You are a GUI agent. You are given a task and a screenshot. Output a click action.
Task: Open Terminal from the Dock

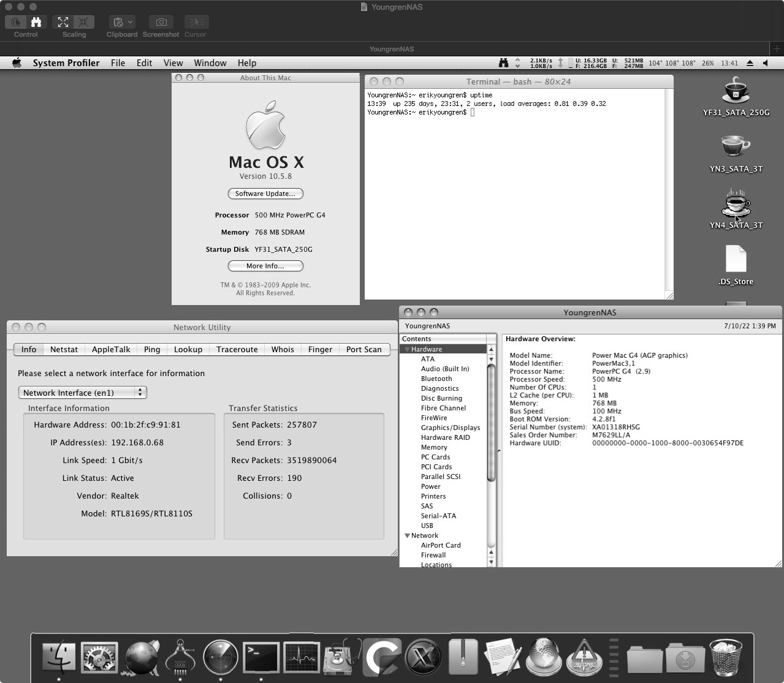point(261,657)
